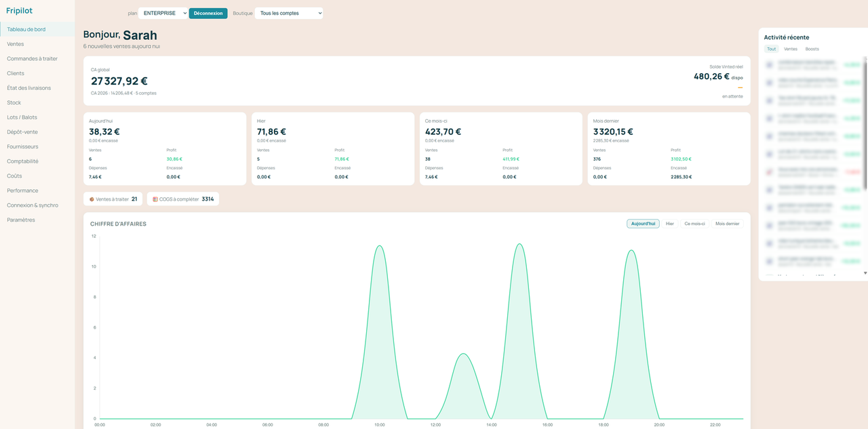The height and width of the screenshot is (429, 868).
Task: Select the Boosts tab in Activité récente
Action: 812,49
